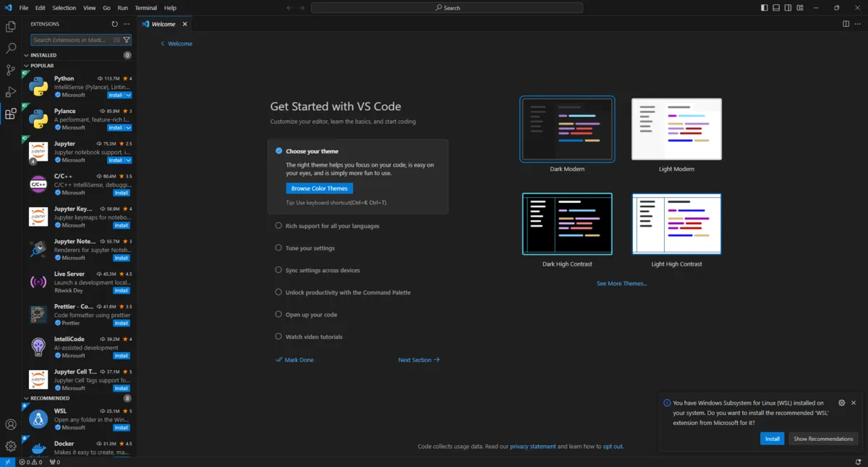This screenshot has width=868, height=467.
Task: Open the Manage settings gear
Action: click(10, 445)
